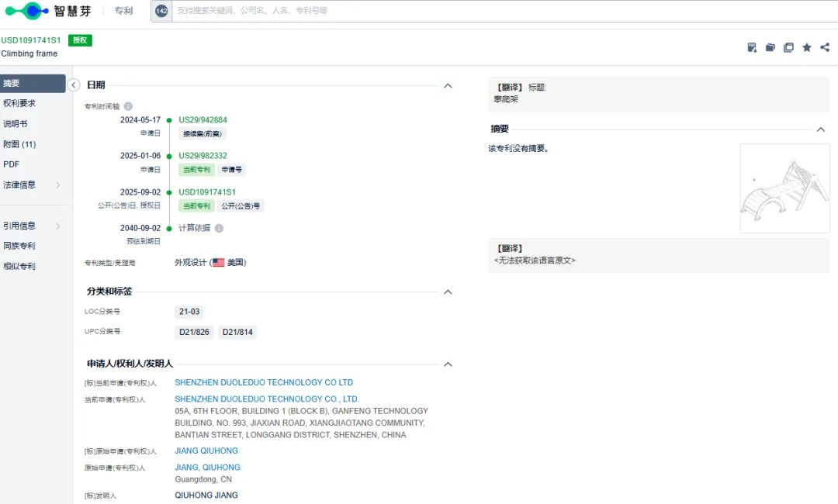This screenshot has width=838, height=504.
Task: Click the LOC classification tag 21-03
Action: click(189, 312)
